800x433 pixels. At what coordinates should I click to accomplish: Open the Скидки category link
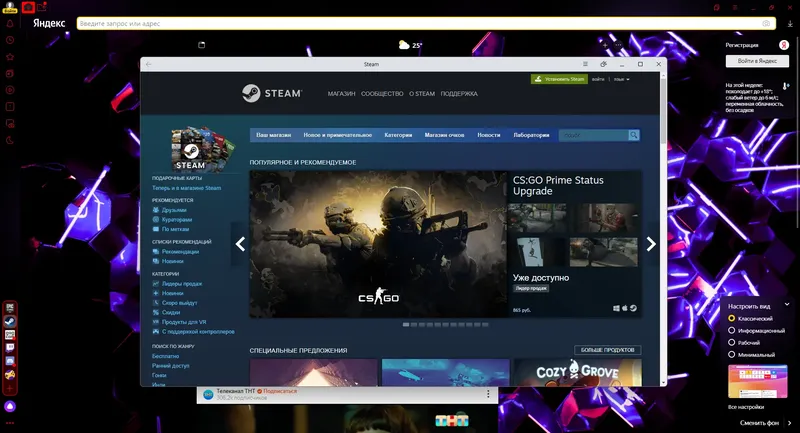171,312
